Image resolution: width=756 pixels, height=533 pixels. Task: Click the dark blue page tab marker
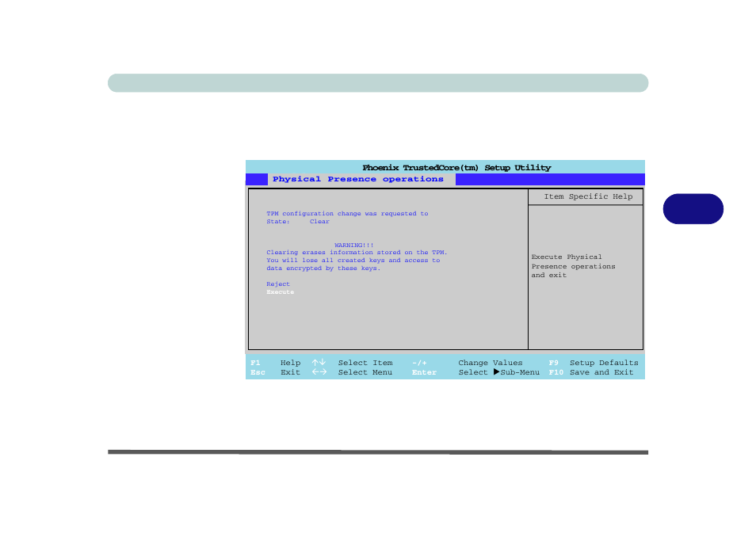(x=693, y=208)
